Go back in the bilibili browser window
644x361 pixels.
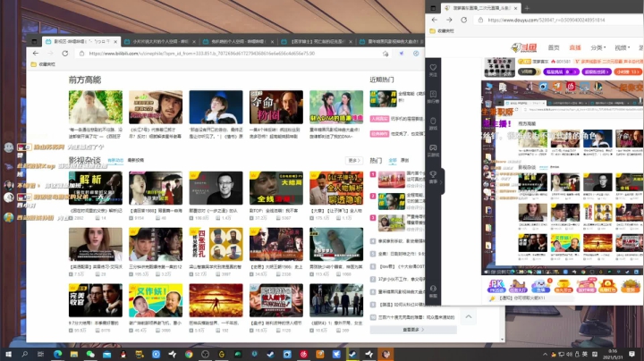[x=36, y=54]
